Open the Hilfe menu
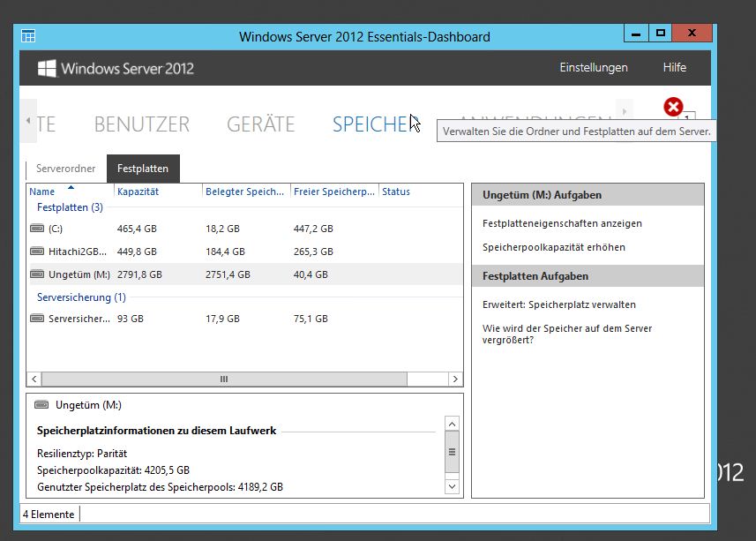756x541 pixels. (x=675, y=67)
